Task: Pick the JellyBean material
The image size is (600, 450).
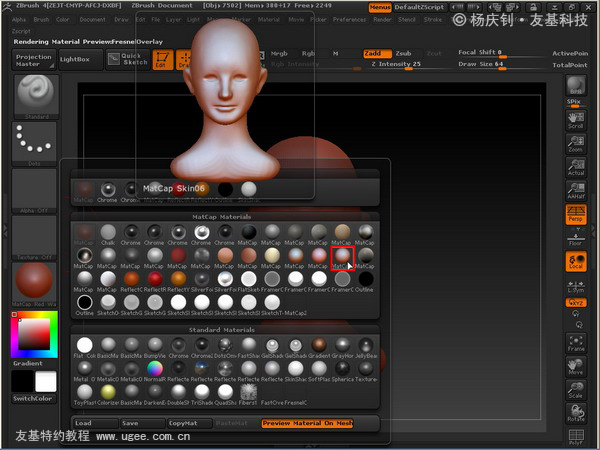Action: [x=366, y=347]
